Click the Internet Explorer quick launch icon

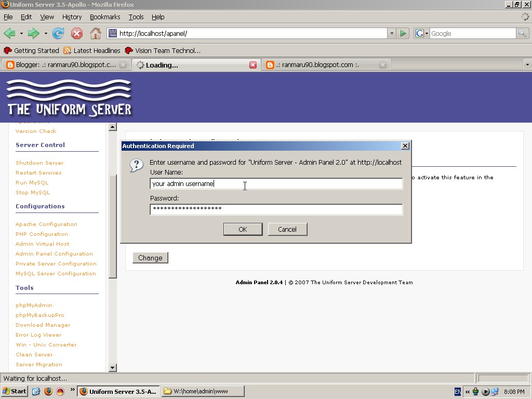point(36,391)
